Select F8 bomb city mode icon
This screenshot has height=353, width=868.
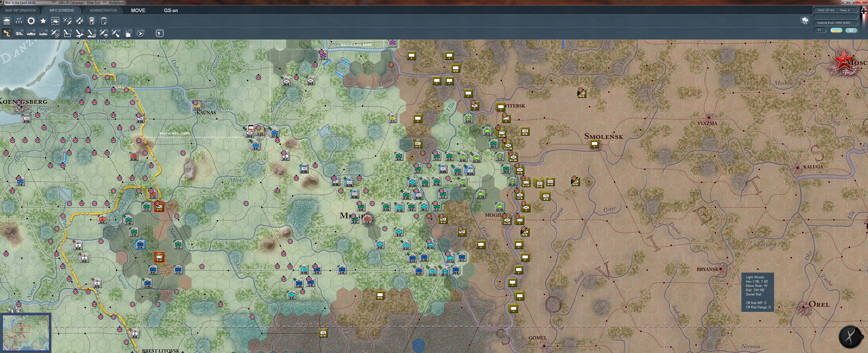coord(92,33)
